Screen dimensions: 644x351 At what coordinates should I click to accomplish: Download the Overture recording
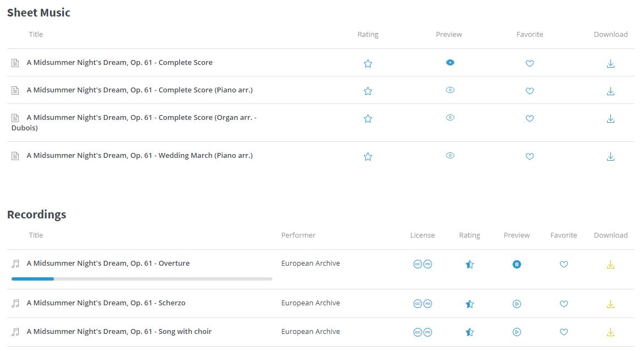tap(611, 265)
